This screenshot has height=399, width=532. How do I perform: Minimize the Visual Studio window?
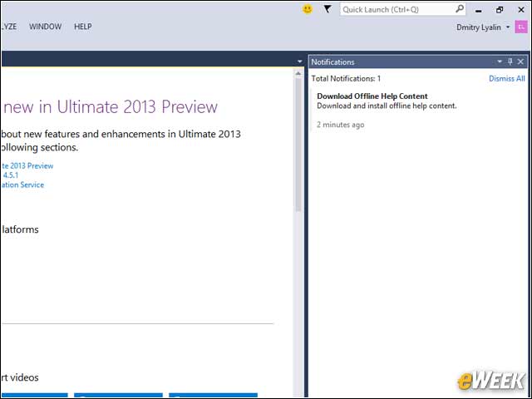point(479,10)
